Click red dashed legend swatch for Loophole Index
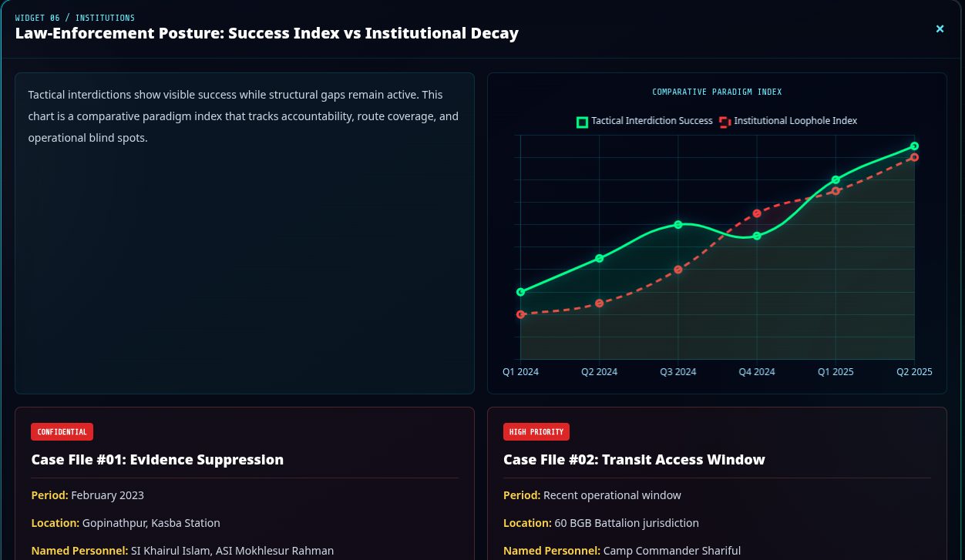The width and height of the screenshot is (965, 560). pyautogui.click(x=725, y=122)
